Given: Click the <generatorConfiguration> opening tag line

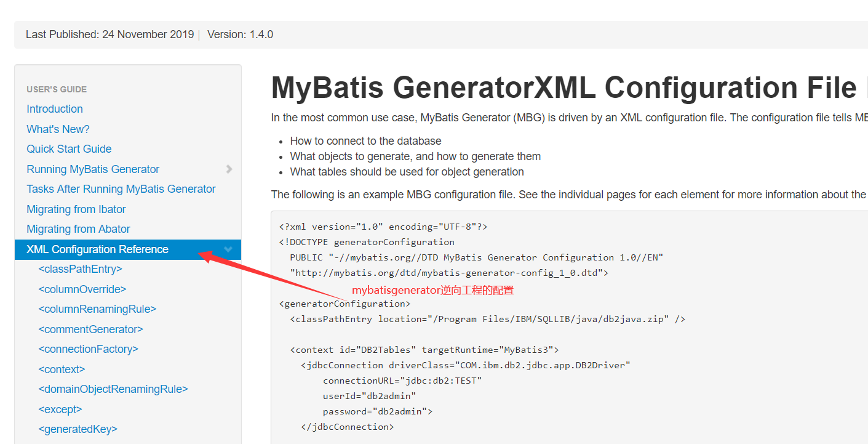Looking at the screenshot, I should pos(344,304).
